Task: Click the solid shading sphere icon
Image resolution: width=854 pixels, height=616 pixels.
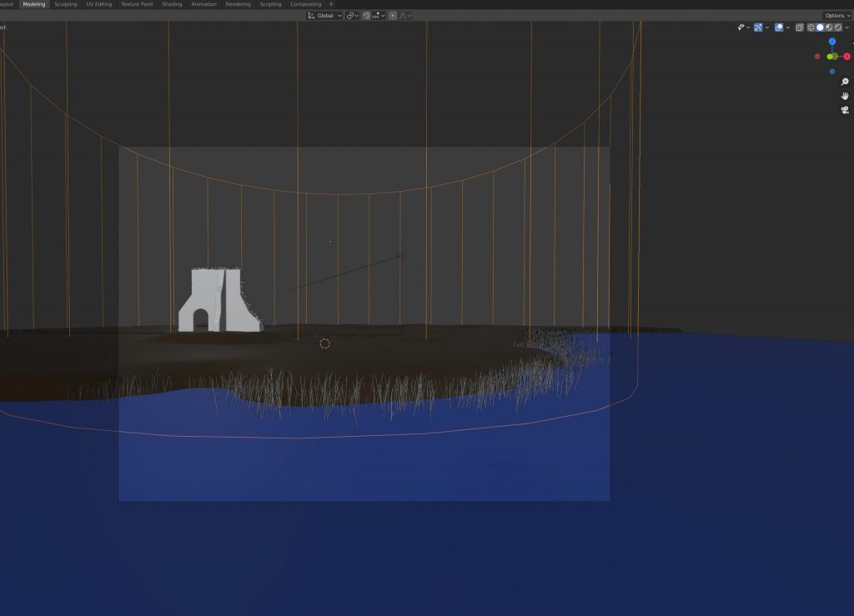Action: [820, 28]
